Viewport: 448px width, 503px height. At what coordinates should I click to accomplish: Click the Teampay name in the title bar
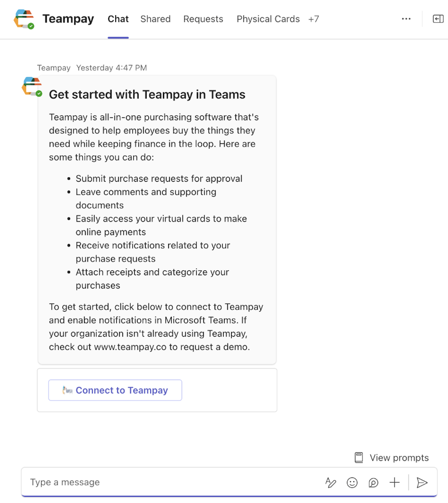pos(68,19)
